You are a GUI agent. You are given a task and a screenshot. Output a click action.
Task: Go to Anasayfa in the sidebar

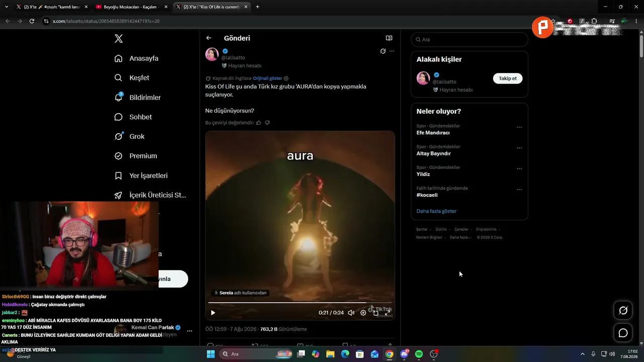point(136,58)
